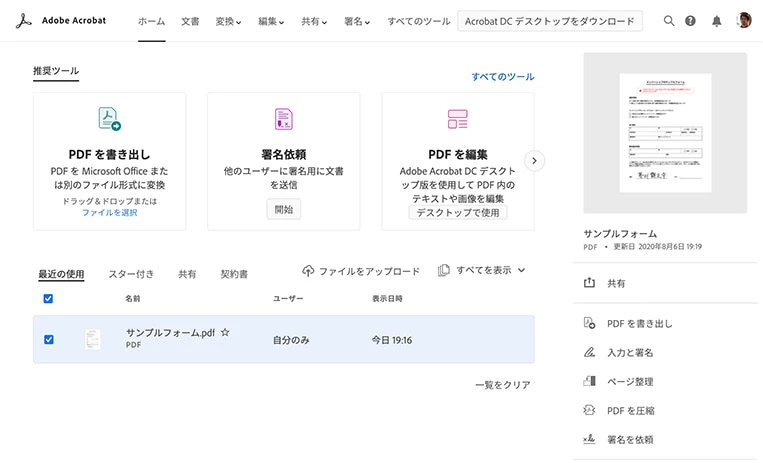Click the サンプルフォーム.pdf file name
Image resolution: width=763 pixels, height=463 pixels.
pos(170,333)
